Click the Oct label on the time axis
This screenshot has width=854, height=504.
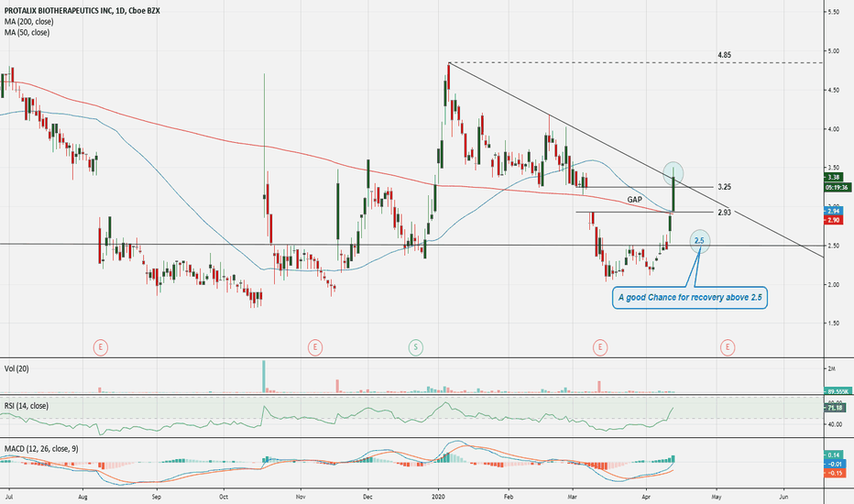point(223,497)
